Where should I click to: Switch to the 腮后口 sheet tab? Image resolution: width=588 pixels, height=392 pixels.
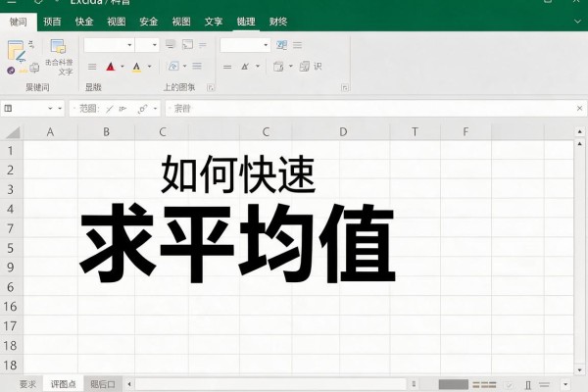[103, 384]
